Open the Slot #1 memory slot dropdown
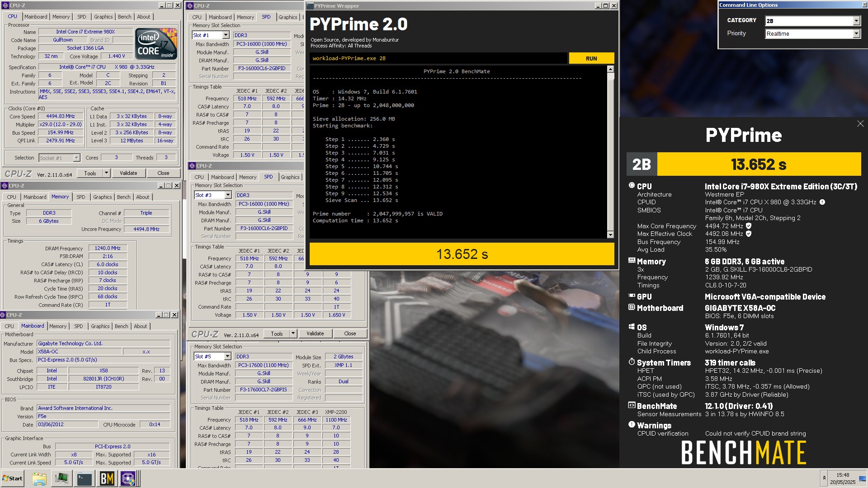868x488 pixels. pos(225,35)
